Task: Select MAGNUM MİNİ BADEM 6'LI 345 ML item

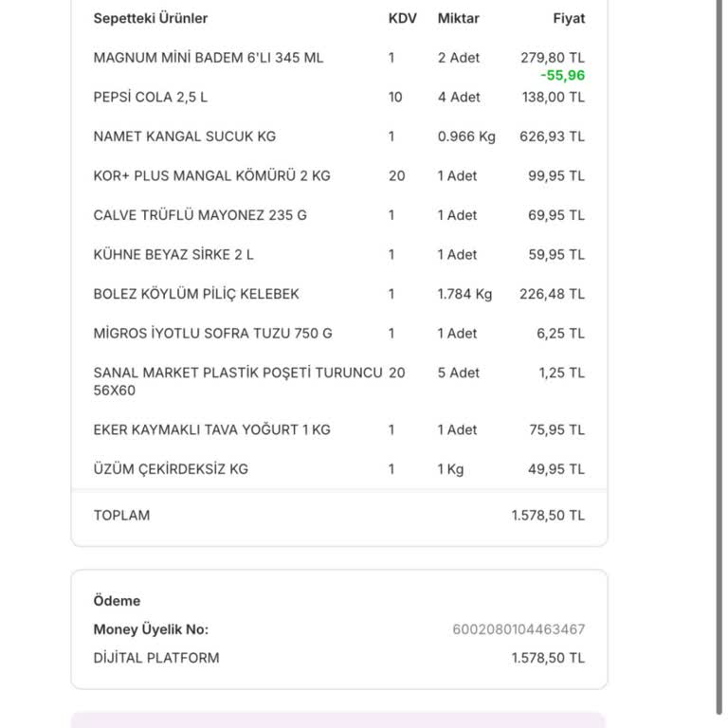Action: pyautogui.click(x=208, y=58)
